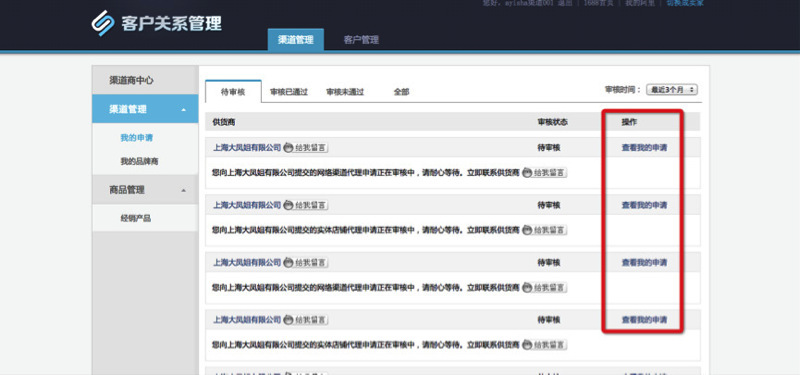Screen dimensions: 800x375
Task: Click 给我留言 icon beside second supplier name
Action: 306,205
